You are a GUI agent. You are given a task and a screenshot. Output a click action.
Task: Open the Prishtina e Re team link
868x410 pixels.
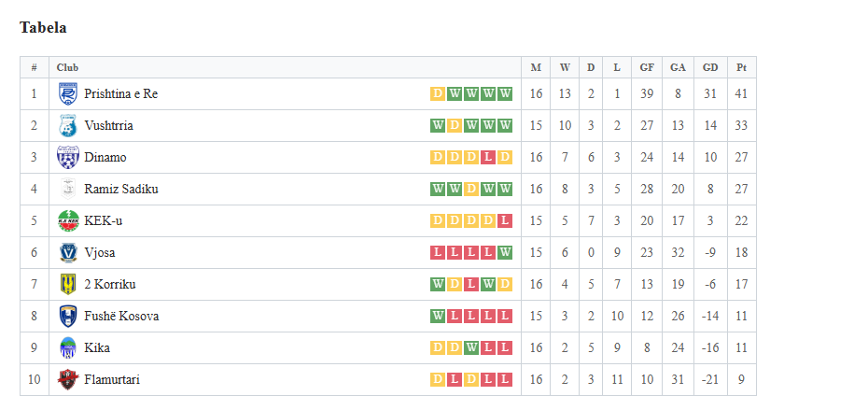point(120,93)
